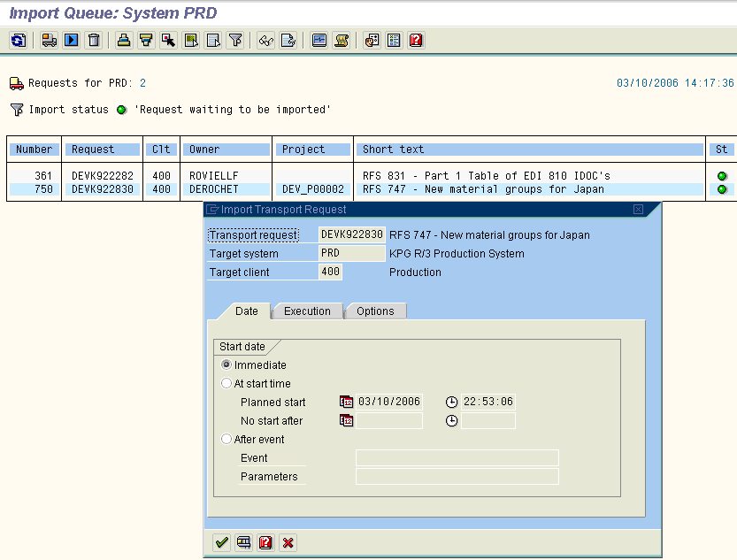This screenshot has height=560, width=737.
Task: Select request DEVK922830 in the queue table
Action: (x=103, y=189)
